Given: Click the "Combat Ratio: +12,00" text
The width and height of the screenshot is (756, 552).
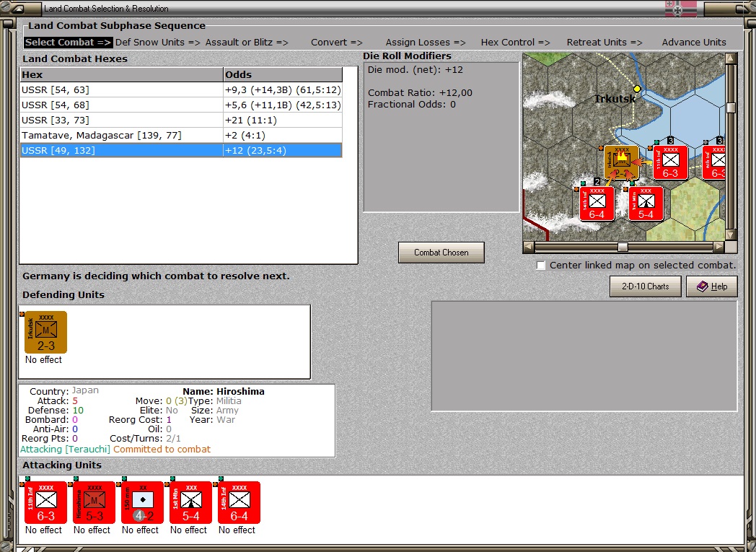Looking at the screenshot, I should tap(420, 93).
